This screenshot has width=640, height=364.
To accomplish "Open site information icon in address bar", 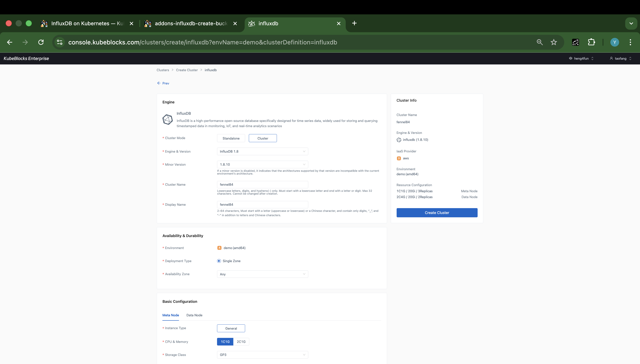I will coord(60,42).
